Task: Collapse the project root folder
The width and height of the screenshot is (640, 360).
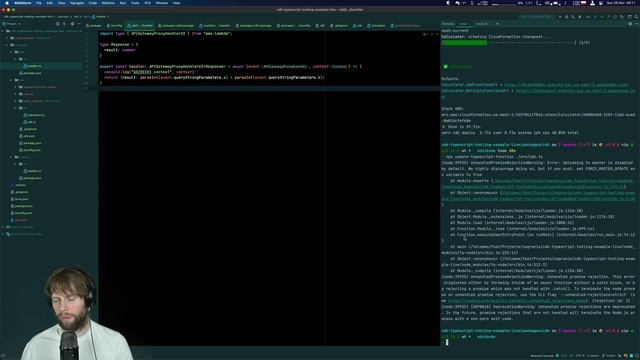Action: point(2,31)
